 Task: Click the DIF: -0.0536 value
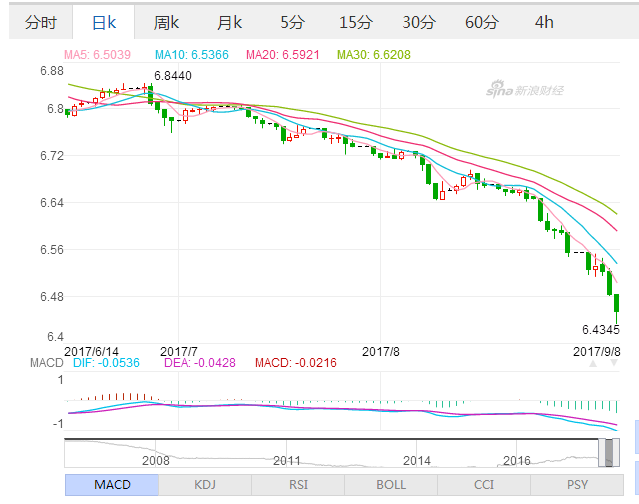[106, 363]
